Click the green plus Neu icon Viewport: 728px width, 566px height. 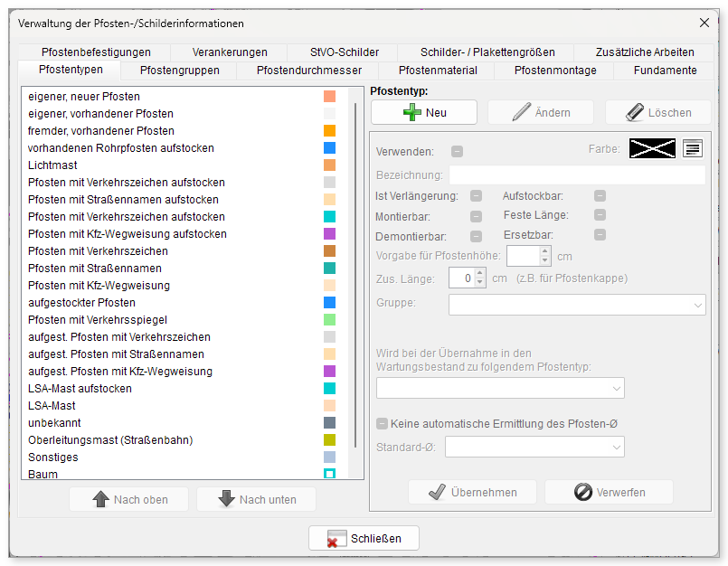click(x=411, y=112)
